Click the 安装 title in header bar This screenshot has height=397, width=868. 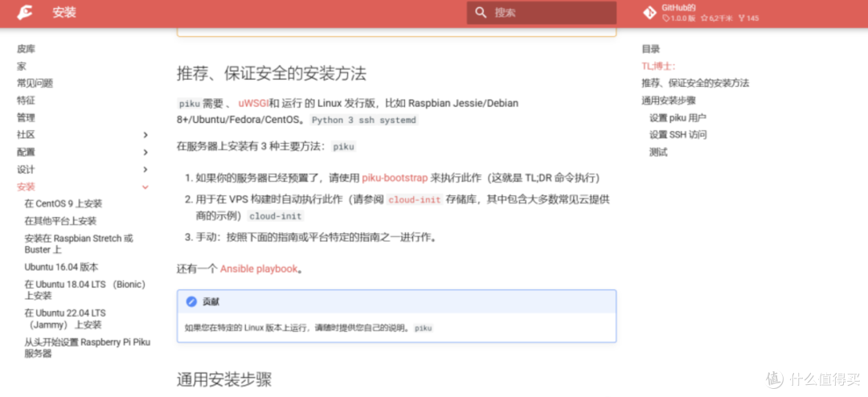point(64,12)
